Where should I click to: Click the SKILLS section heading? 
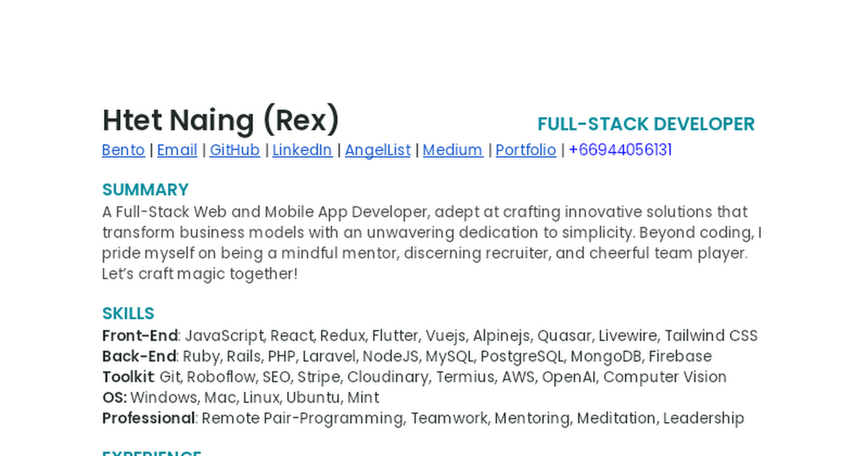(x=128, y=313)
